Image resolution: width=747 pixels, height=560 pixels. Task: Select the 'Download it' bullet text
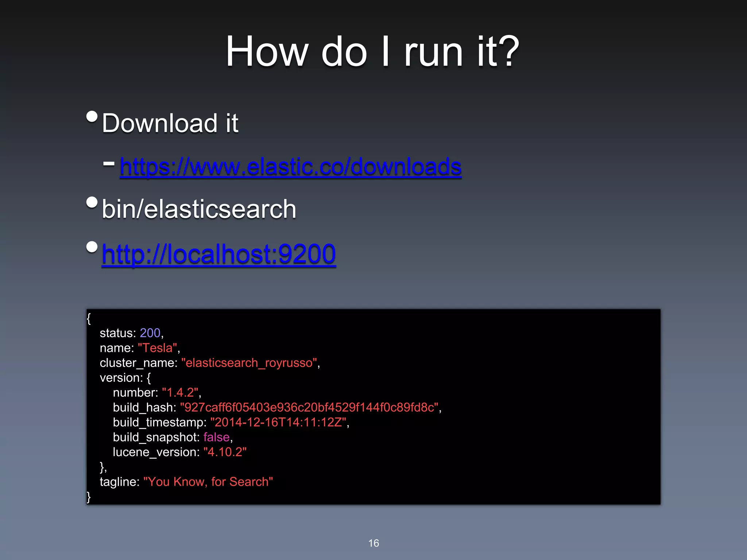coord(170,123)
